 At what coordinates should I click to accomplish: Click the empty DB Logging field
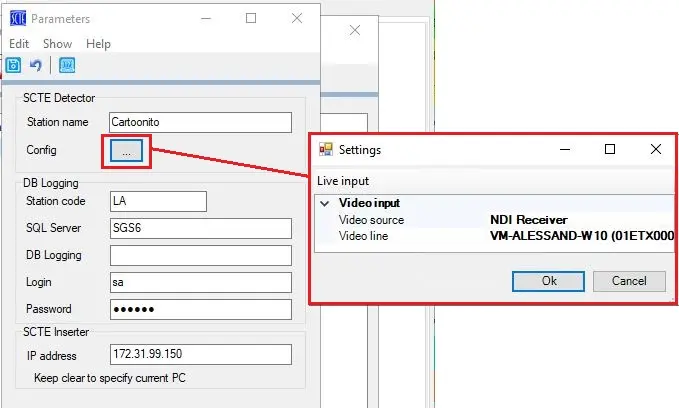coord(199,255)
